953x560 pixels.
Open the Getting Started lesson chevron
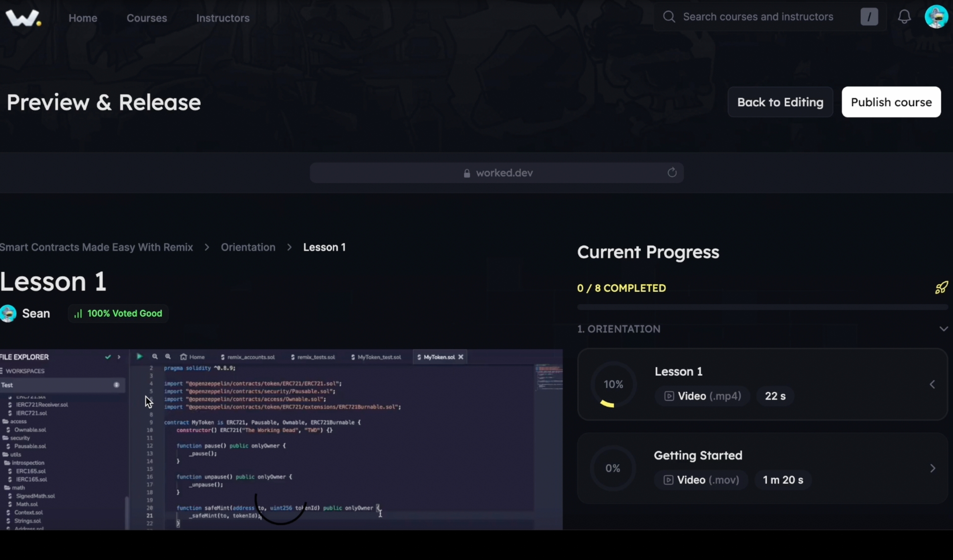tap(932, 468)
